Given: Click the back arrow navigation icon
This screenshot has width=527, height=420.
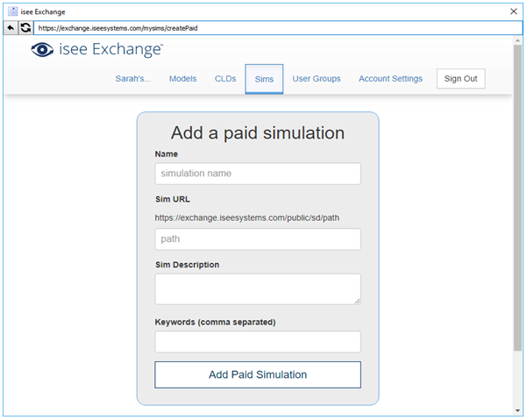Looking at the screenshot, I should click(11, 27).
